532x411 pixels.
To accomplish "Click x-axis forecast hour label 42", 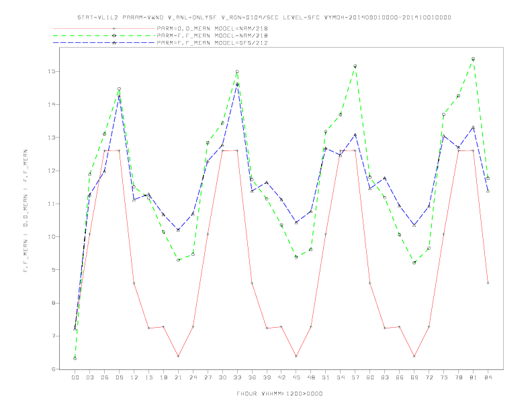I will pyautogui.click(x=281, y=377).
